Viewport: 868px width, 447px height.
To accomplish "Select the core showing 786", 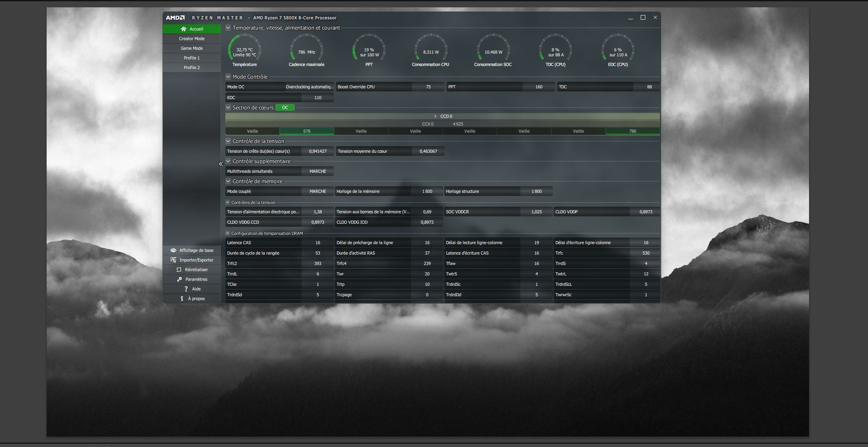I will pos(633,131).
